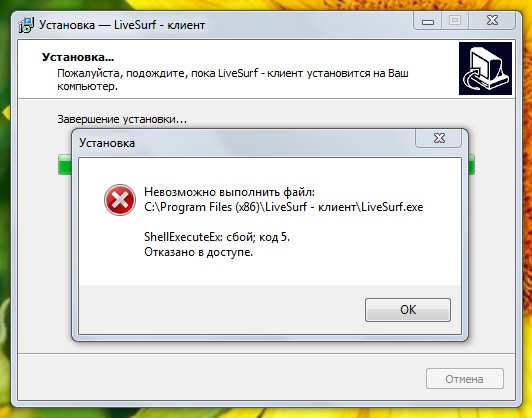Click the computer installer image in header
Screen dimensions: 532x418
coord(485,68)
